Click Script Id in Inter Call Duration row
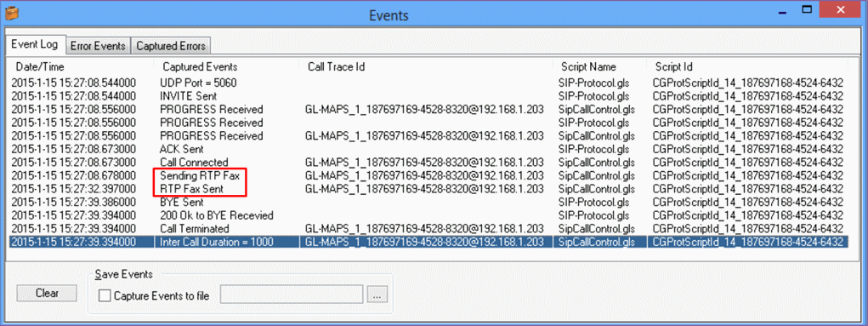868x326 pixels. point(748,242)
